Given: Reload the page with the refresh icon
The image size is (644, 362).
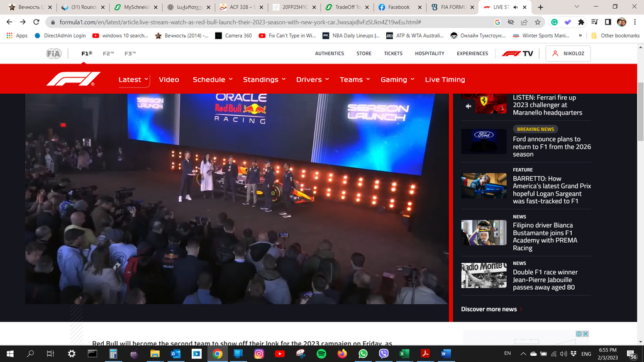Looking at the screenshot, I should (36, 22).
